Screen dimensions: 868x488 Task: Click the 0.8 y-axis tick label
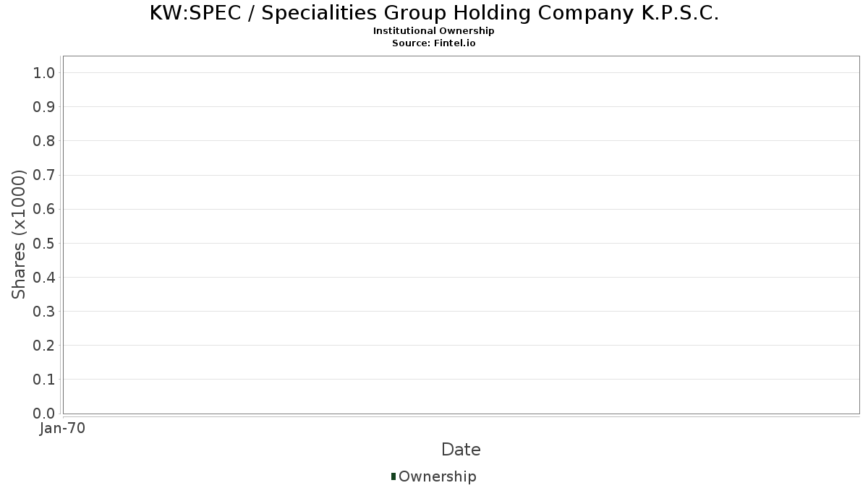44,141
